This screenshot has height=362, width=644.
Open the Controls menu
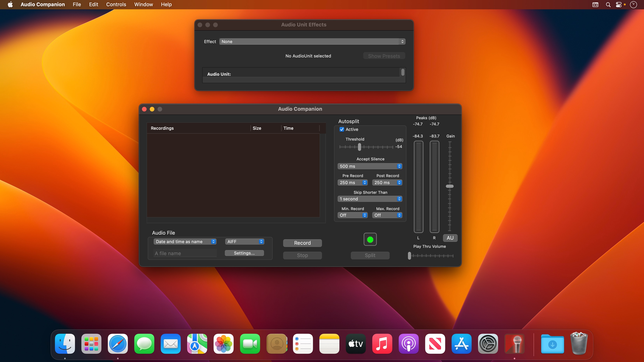pyautogui.click(x=116, y=4)
